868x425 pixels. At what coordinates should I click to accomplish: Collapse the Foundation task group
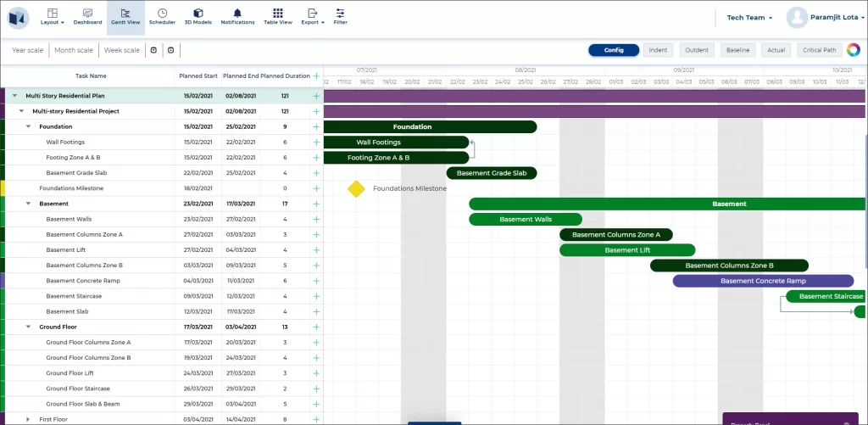pos(28,126)
